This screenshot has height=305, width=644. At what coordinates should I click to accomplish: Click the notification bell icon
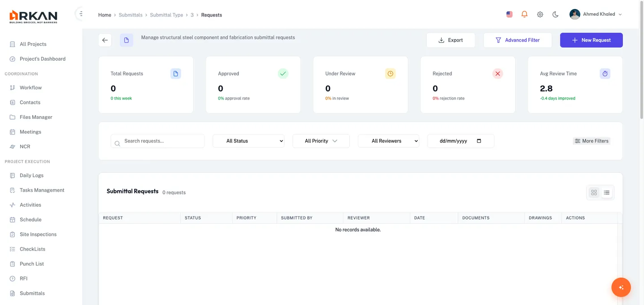pyautogui.click(x=525, y=14)
